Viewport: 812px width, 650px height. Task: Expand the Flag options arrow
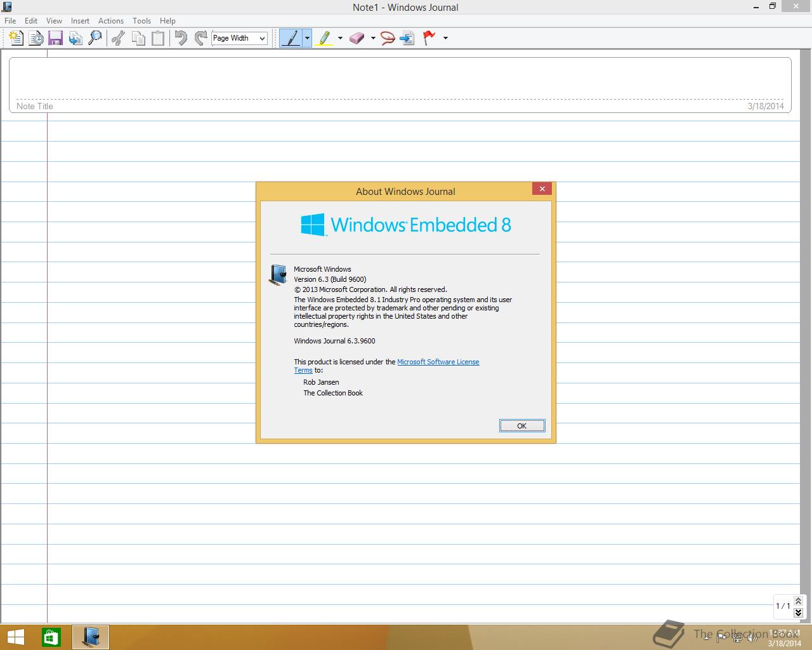click(445, 38)
